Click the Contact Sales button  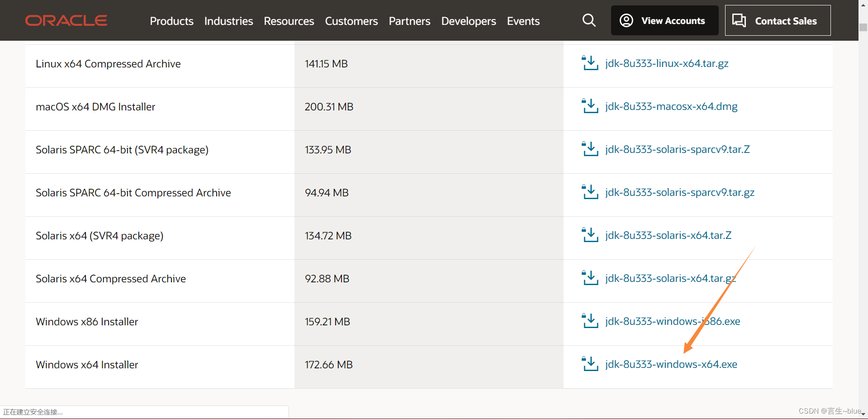(x=778, y=20)
